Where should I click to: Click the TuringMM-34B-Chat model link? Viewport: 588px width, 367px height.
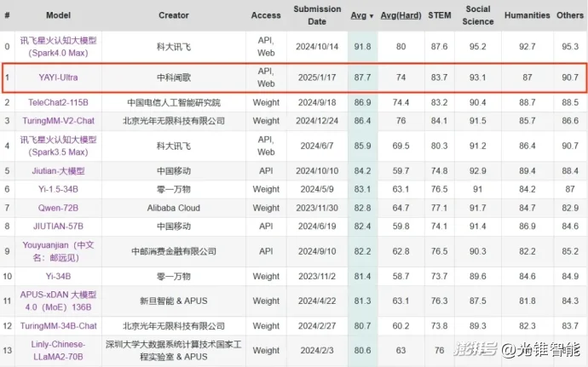pyautogui.click(x=59, y=325)
